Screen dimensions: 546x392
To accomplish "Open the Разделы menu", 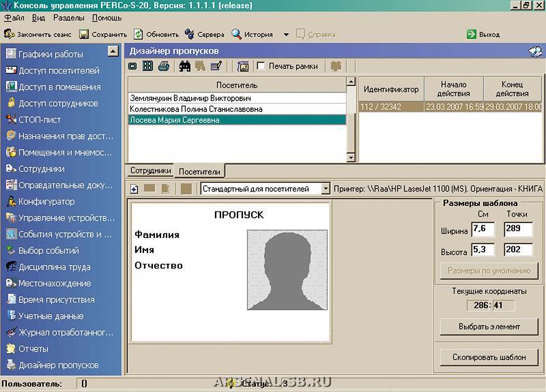I will 69,18.
